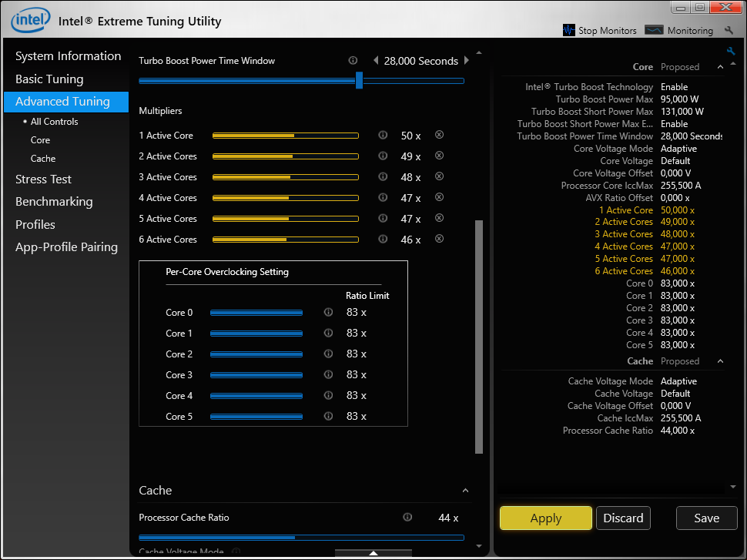Show info for Turbo Boost Power Time Window
The height and width of the screenshot is (560, 747).
[x=353, y=61]
